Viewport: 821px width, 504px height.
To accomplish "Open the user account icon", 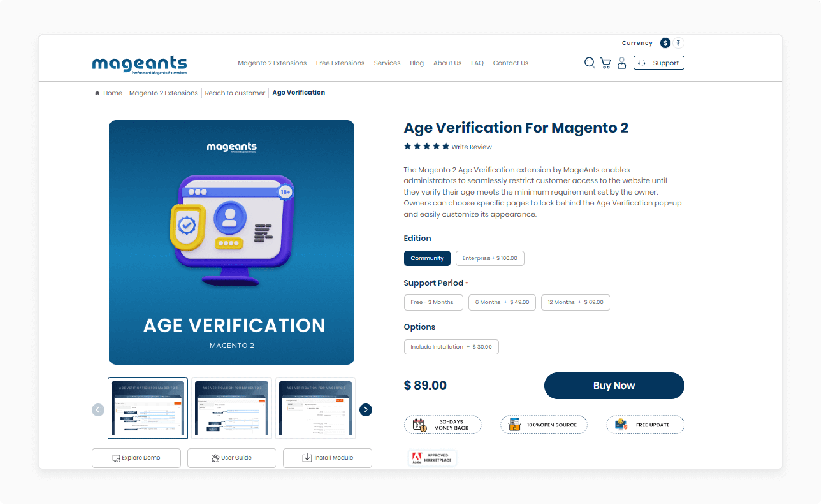I will pyautogui.click(x=621, y=63).
